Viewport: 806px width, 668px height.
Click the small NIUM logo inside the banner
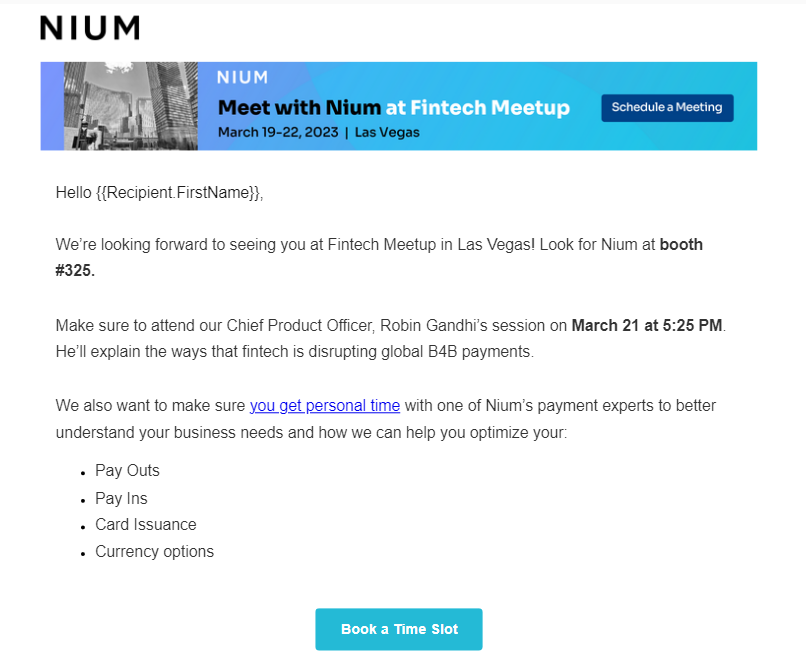pyautogui.click(x=243, y=78)
